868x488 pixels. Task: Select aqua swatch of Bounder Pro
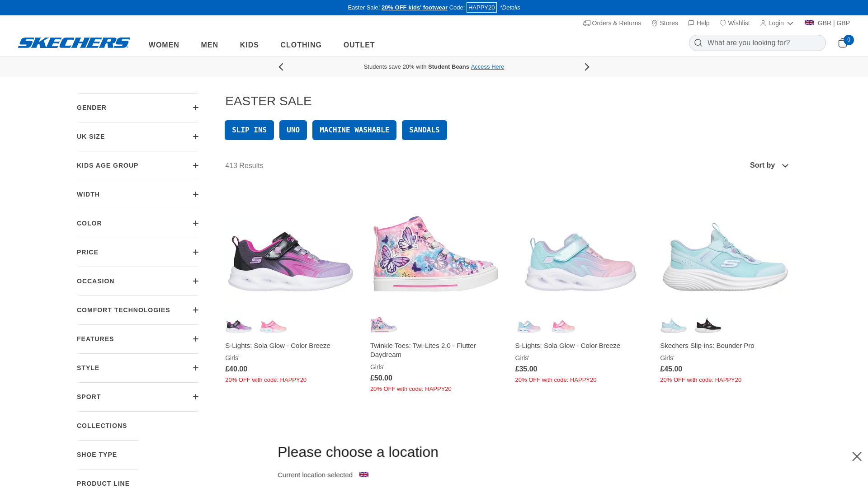(674, 326)
